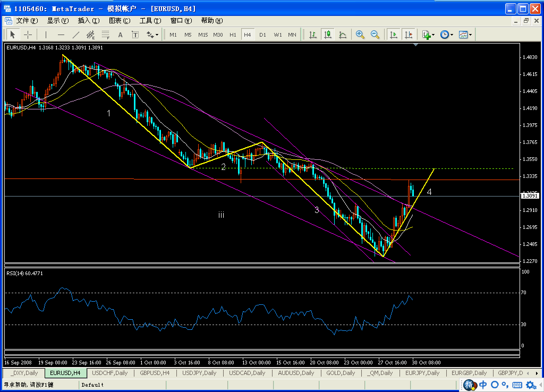Viewport: 544px width, 392px height.
Task: Pick the horizontal line drawing tool
Action: (61, 35)
